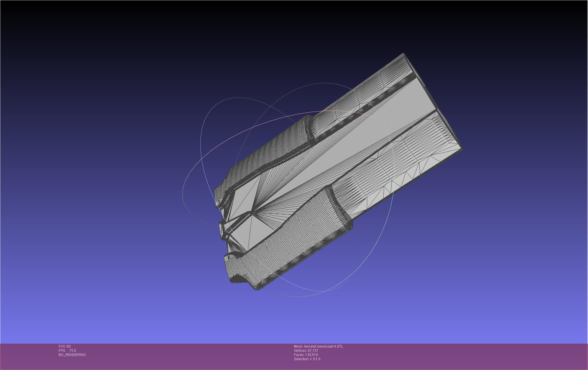This screenshot has height=370, width=588.
Task: Click the FPS: 75.8 readout
Action: pos(67,351)
